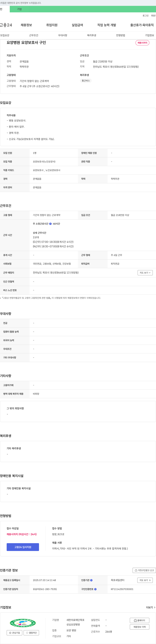Click the 구인인증번호 value KF11142507030001
This screenshot has height=644, width=156.
pos(122,589)
